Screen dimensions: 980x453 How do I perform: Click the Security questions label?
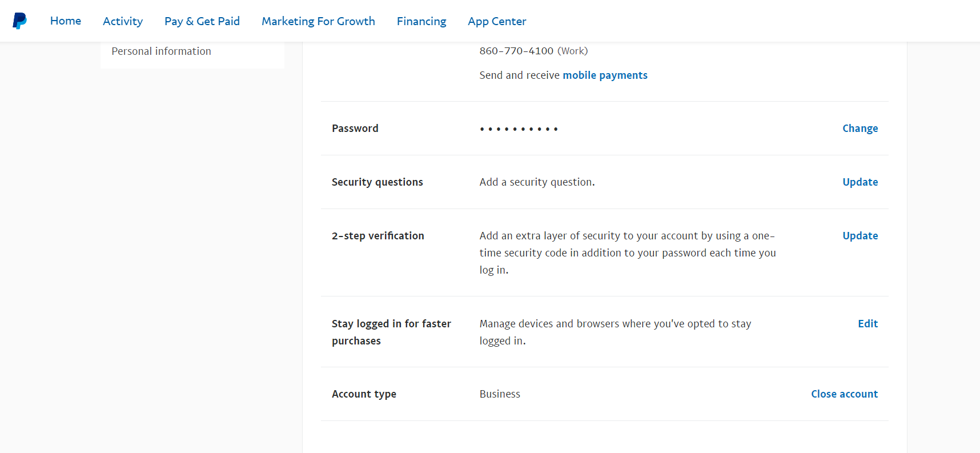(x=377, y=182)
